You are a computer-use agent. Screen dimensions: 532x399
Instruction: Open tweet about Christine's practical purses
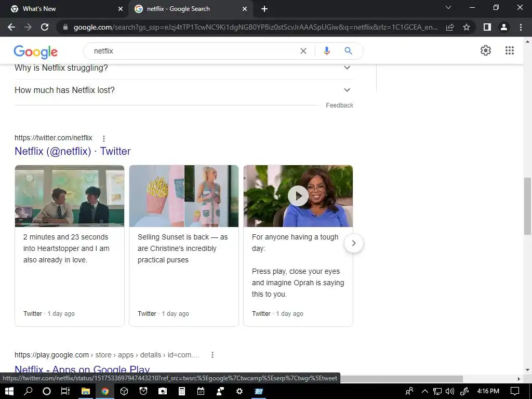tap(182, 248)
